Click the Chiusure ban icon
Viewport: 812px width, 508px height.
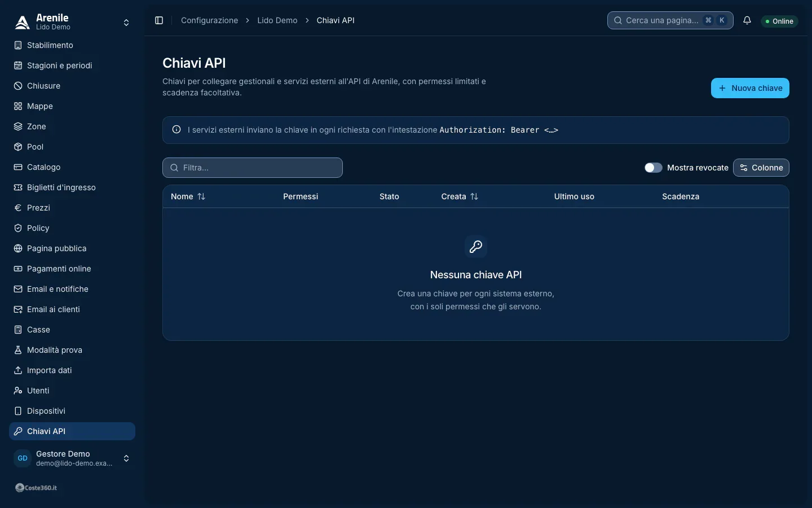pos(18,86)
